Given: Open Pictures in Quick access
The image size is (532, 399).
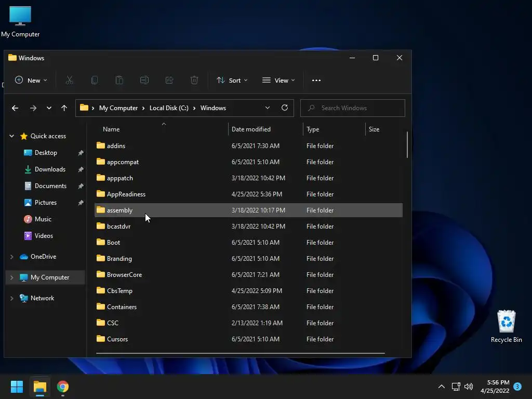Looking at the screenshot, I should click(x=46, y=203).
